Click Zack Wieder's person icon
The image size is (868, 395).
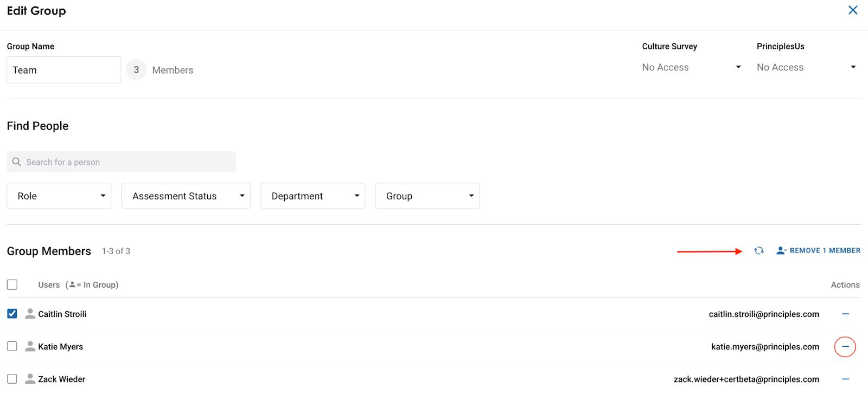[30, 379]
